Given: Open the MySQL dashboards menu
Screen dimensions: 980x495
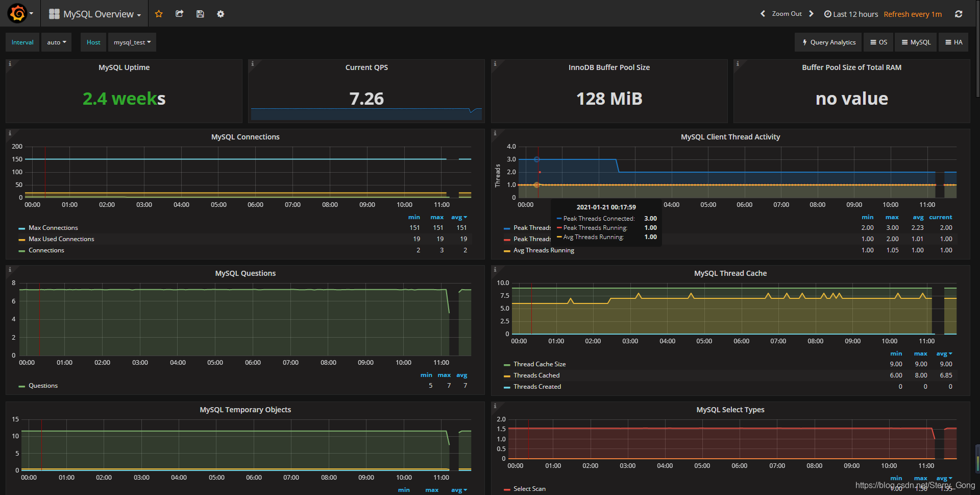Looking at the screenshot, I should [916, 42].
